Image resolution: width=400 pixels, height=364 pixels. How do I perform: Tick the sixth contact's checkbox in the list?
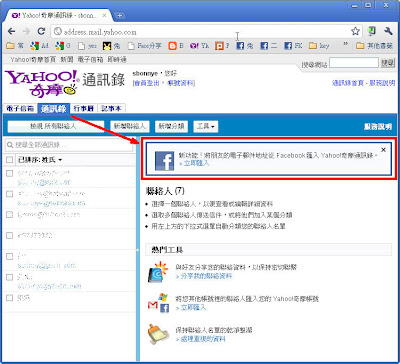(x=10, y=277)
